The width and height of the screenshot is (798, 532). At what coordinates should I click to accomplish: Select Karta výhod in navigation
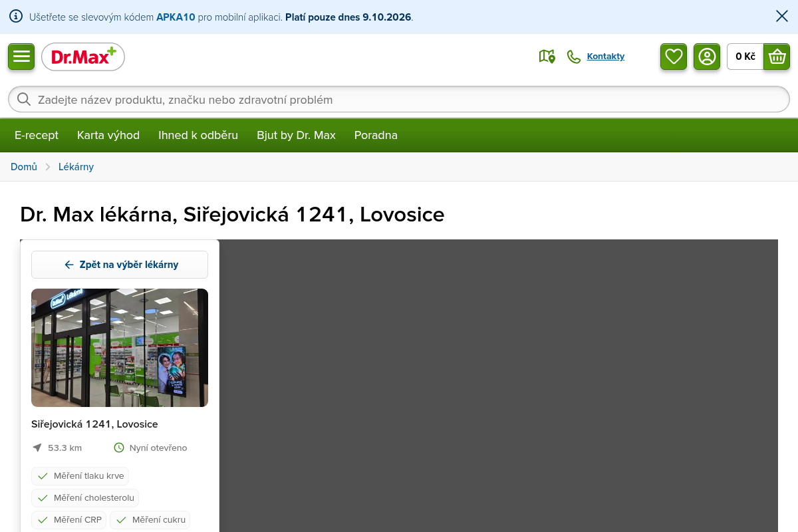(x=108, y=135)
